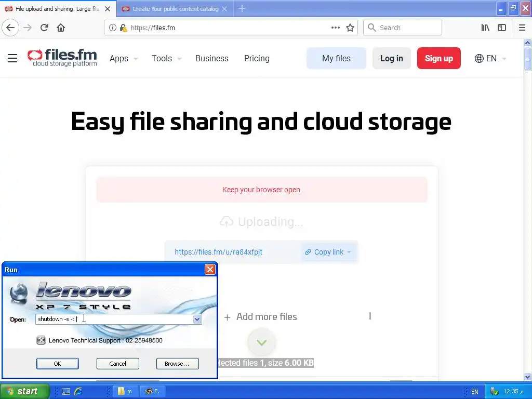Open the Business menu item
This screenshot has height=399, width=532.
click(x=212, y=58)
